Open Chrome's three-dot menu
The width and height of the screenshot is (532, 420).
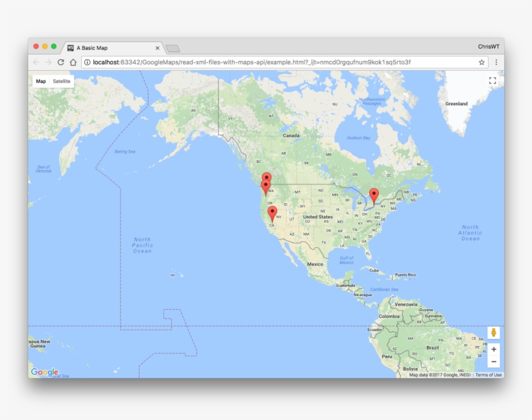tap(496, 62)
